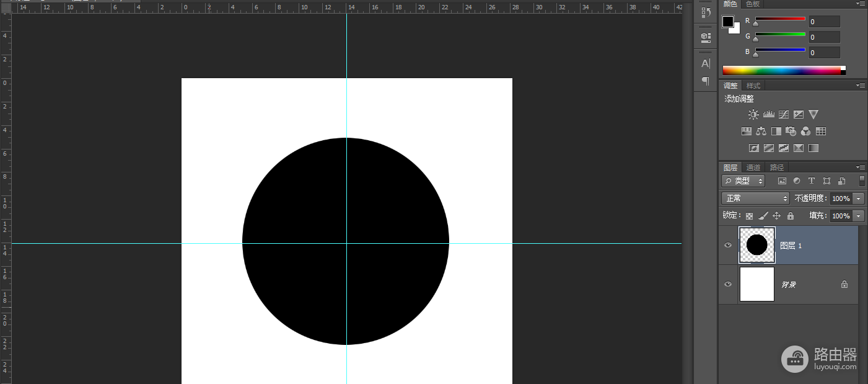Add a Curves adjustment
Image resolution: width=868 pixels, height=384 pixels.
pyautogui.click(x=784, y=114)
